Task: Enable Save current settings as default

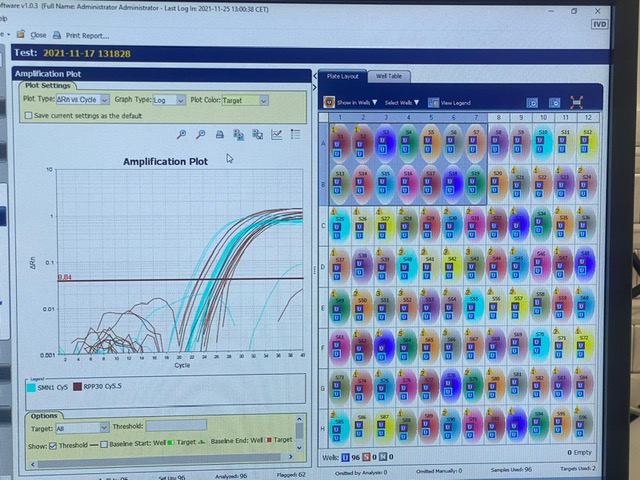Action: 27,116
